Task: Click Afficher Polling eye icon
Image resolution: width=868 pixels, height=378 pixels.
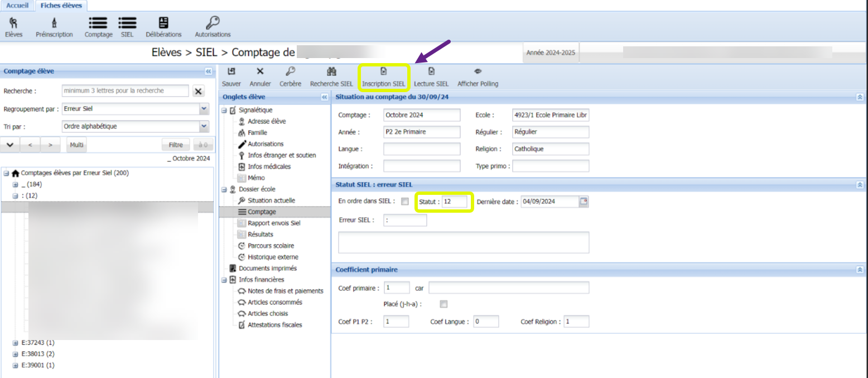Action: (x=478, y=71)
